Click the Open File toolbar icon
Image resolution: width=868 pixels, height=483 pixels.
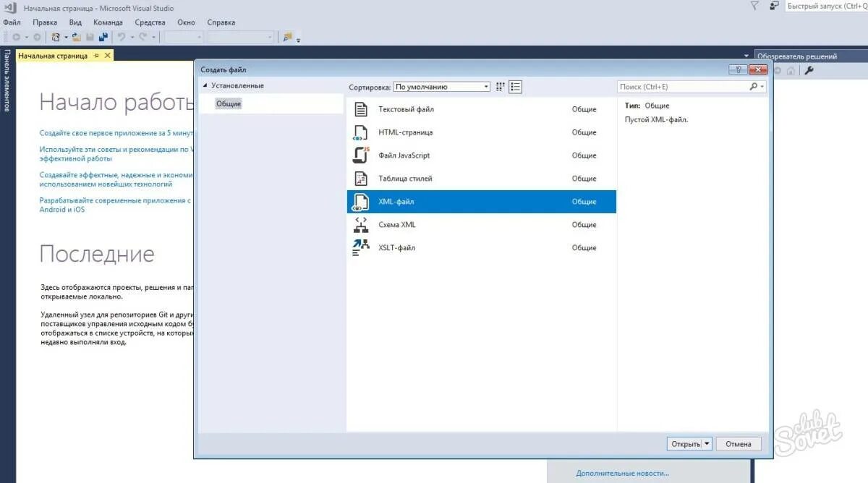click(76, 37)
